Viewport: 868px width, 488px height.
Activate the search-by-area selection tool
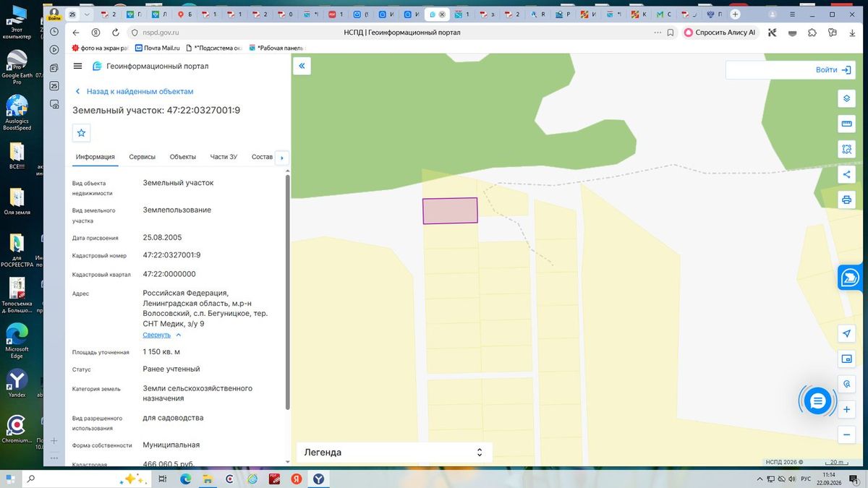846,149
